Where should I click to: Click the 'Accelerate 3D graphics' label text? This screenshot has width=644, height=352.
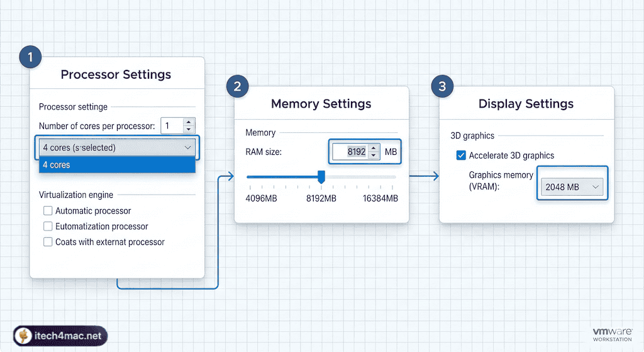coord(511,156)
